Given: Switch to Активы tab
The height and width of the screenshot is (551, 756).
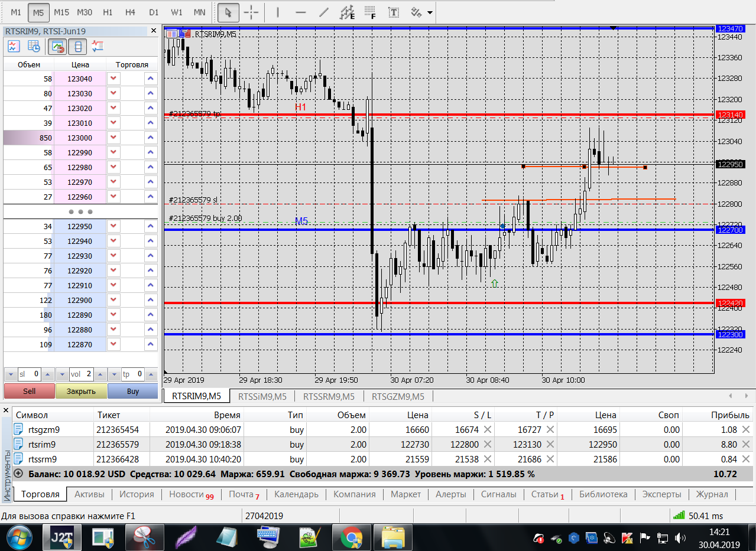Looking at the screenshot, I should click(x=89, y=494).
